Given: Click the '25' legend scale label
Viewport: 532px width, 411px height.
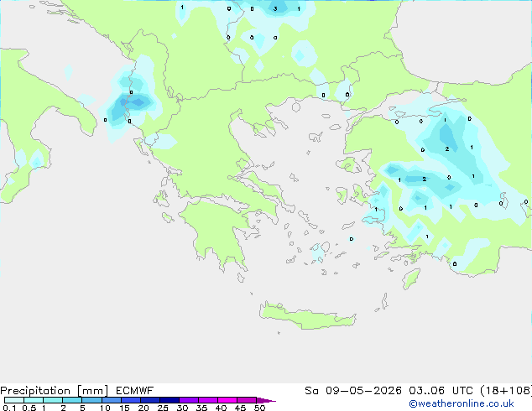Looking at the screenshot, I should click(163, 408).
